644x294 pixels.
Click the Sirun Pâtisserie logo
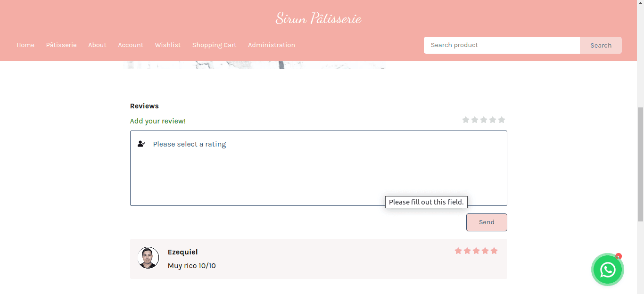coord(318,18)
